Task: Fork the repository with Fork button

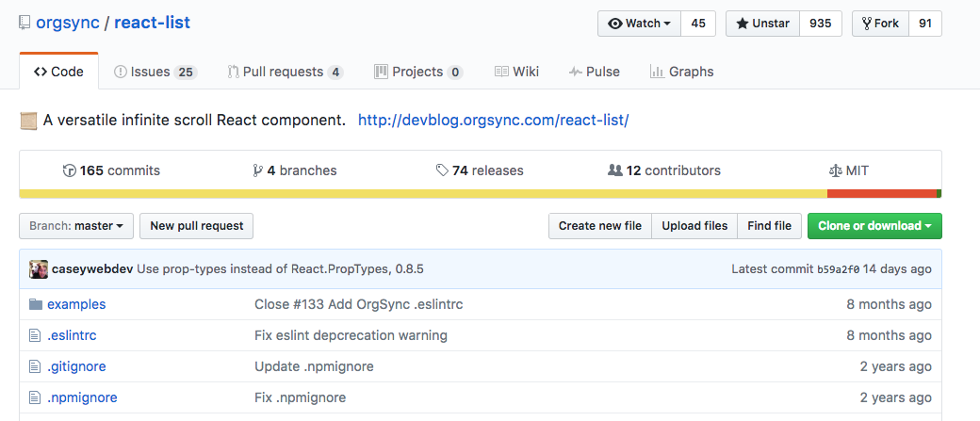Action: pos(880,24)
